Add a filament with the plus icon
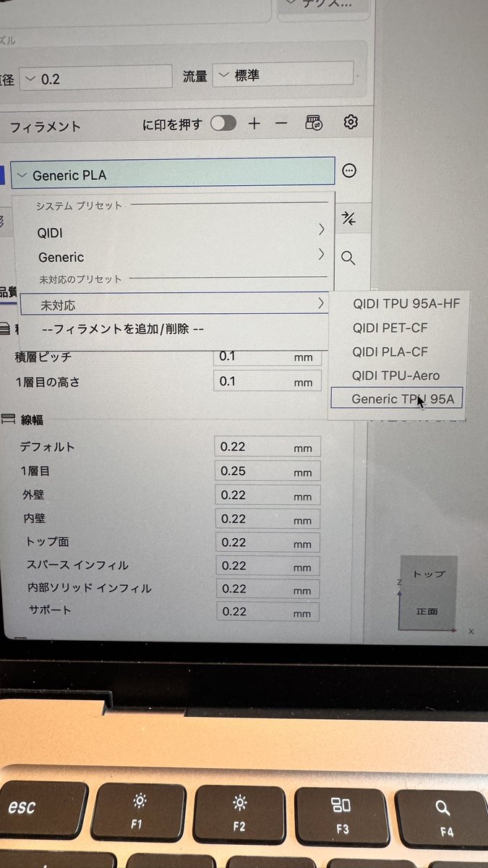Screen dimensions: 488x868 (x=254, y=124)
